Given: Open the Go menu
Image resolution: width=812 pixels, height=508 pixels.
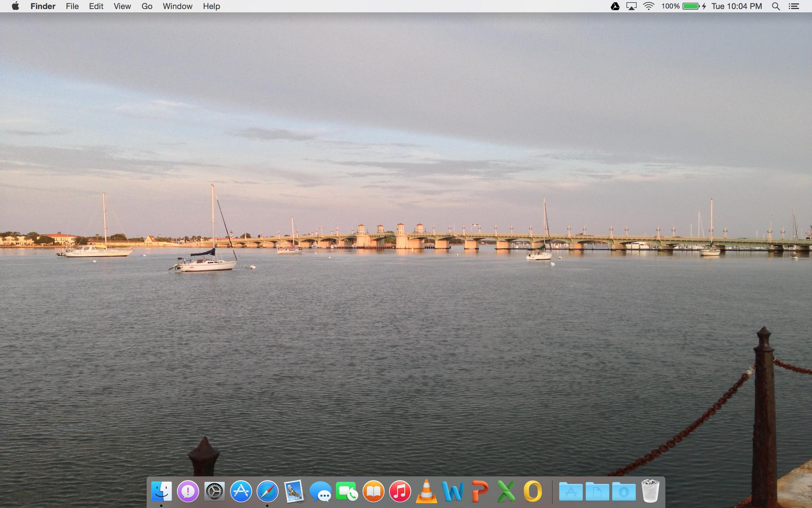Looking at the screenshot, I should tap(147, 6).
